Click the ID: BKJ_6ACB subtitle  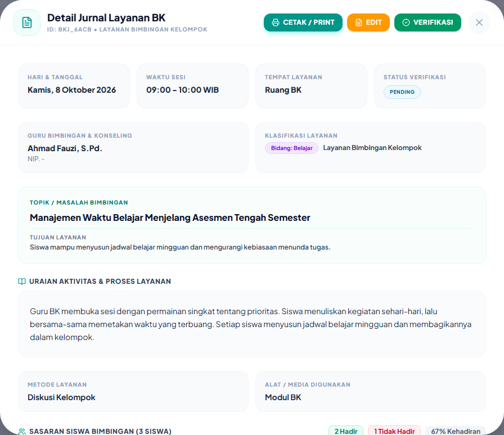tap(127, 30)
